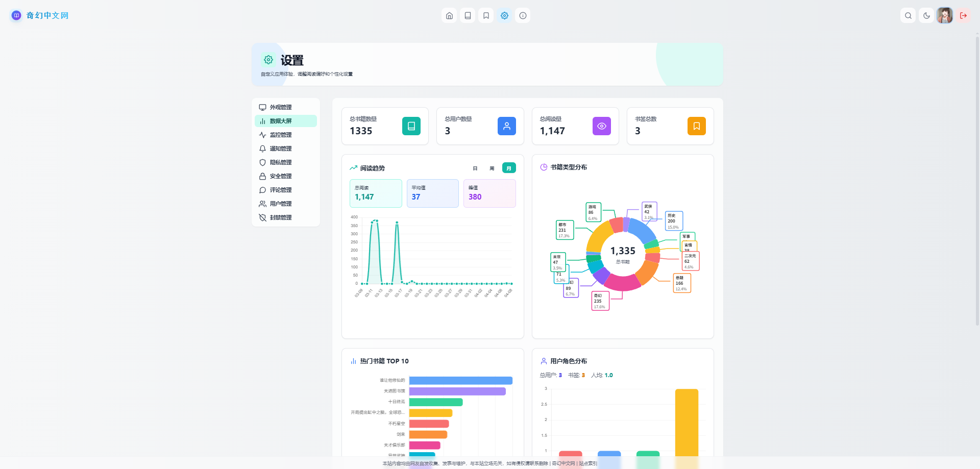
Task: Click the 奇幻中文网 site logo icon
Action: pyautogui.click(x=16, y=15)
